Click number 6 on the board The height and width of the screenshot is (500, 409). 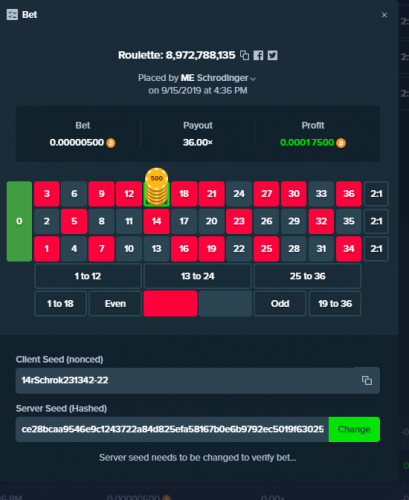74,194
